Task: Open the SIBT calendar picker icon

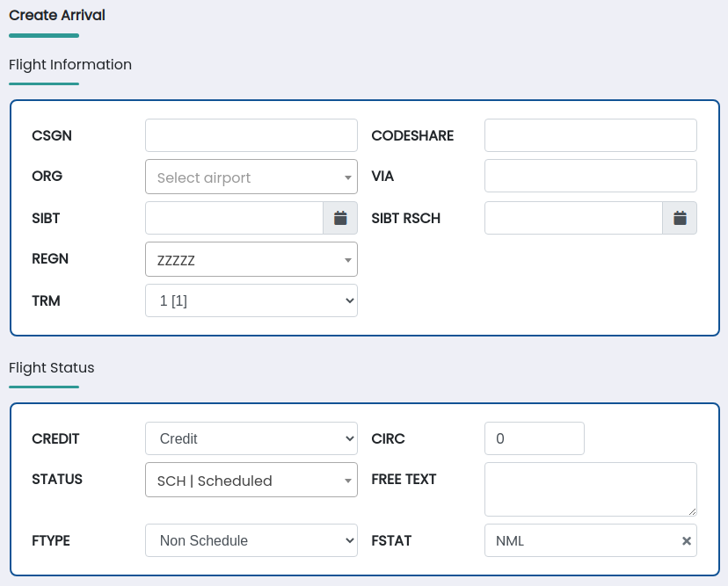Action: (x=340, y=218)
